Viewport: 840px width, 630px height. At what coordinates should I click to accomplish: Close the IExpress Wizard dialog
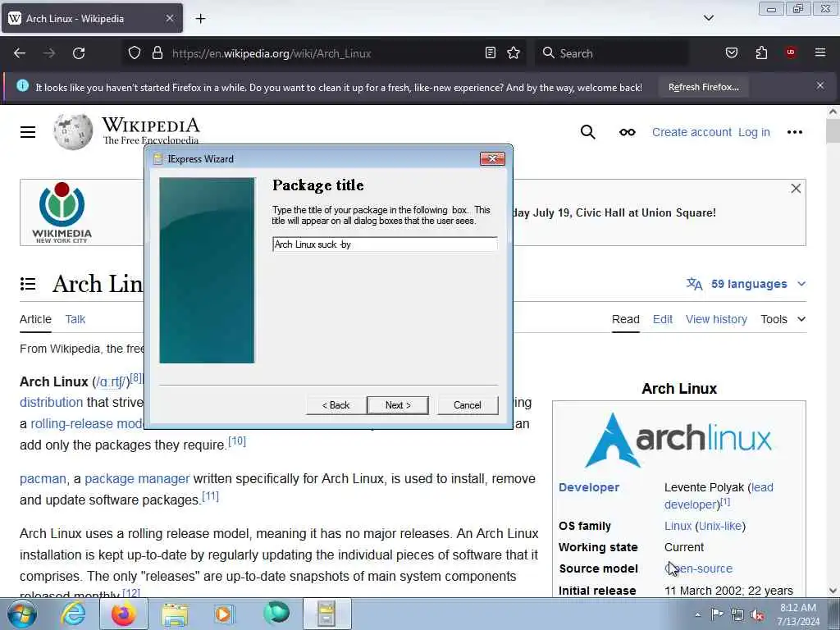[x=492, y=158]
